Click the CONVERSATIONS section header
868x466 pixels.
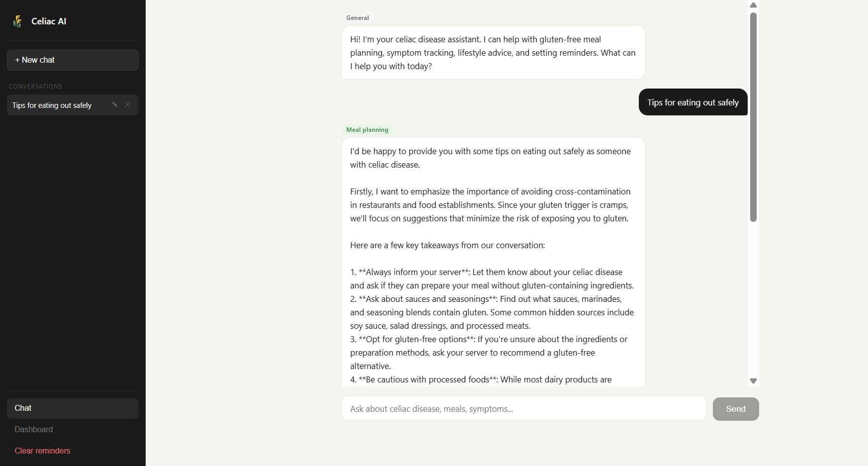coord(35,86)
